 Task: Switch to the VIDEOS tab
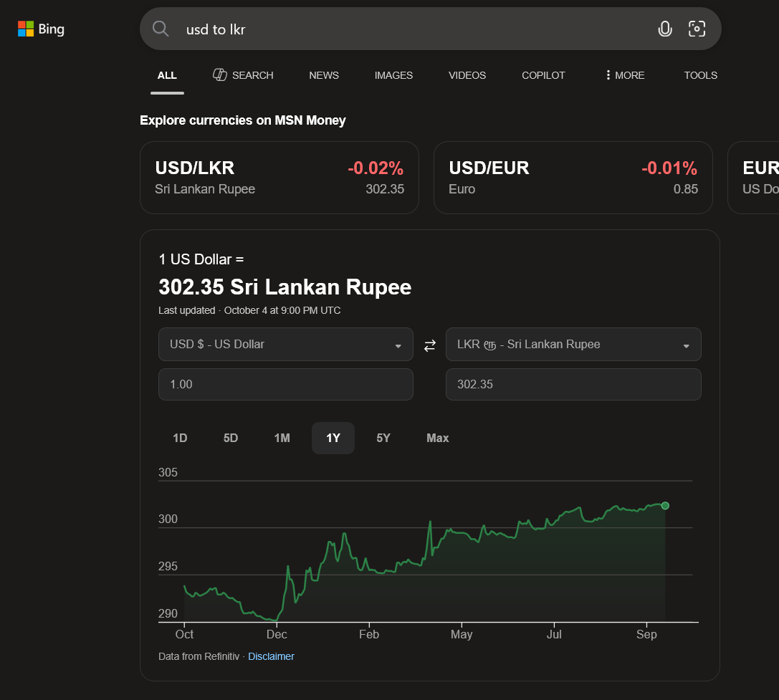click(467, 75)
